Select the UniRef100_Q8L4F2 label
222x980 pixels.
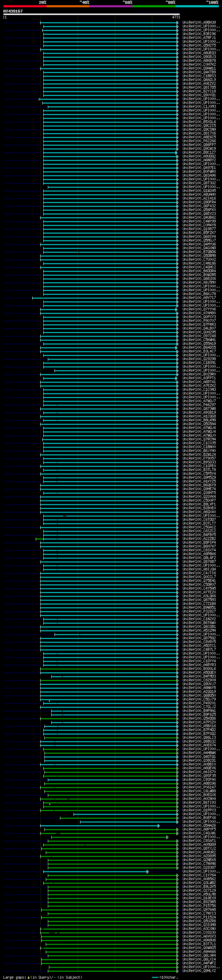[x=199, y=558]
